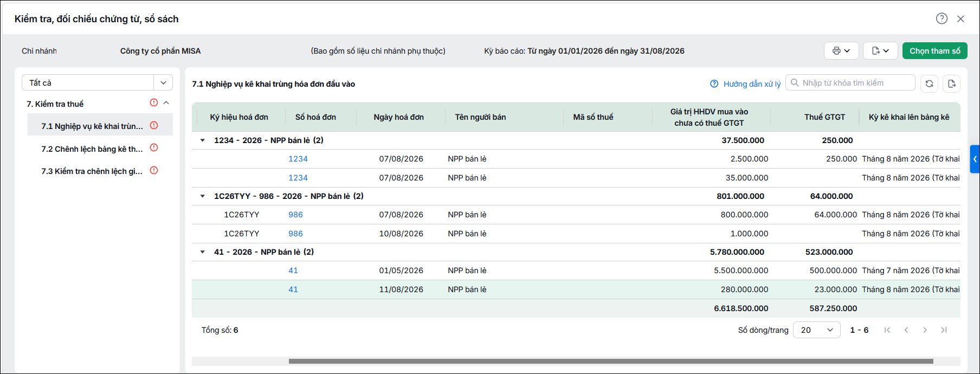980x374 pixels.
Task: Open rows per page dropdown showing 20
Action: (x=816, y=330)
